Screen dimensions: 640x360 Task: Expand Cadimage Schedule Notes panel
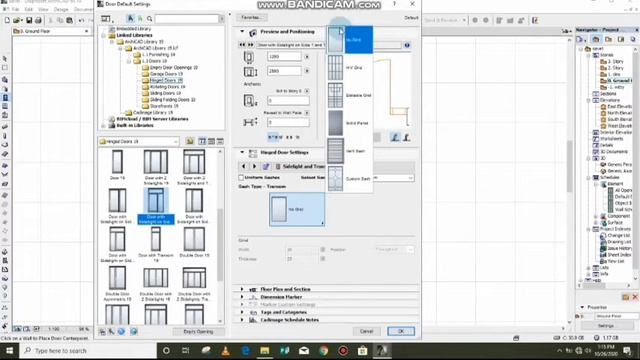[x=242, y=320]
